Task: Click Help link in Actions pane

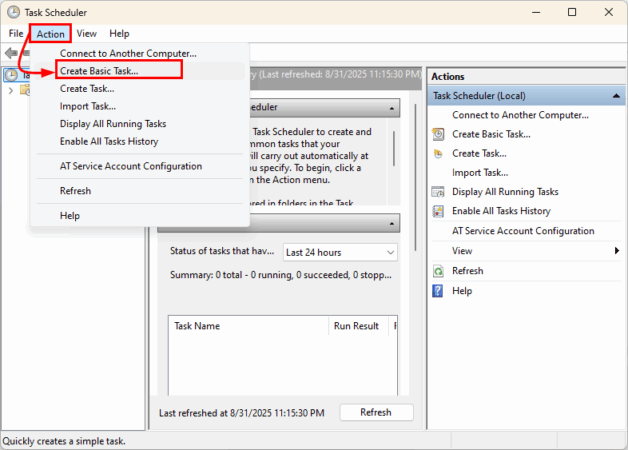Action: 462,291
